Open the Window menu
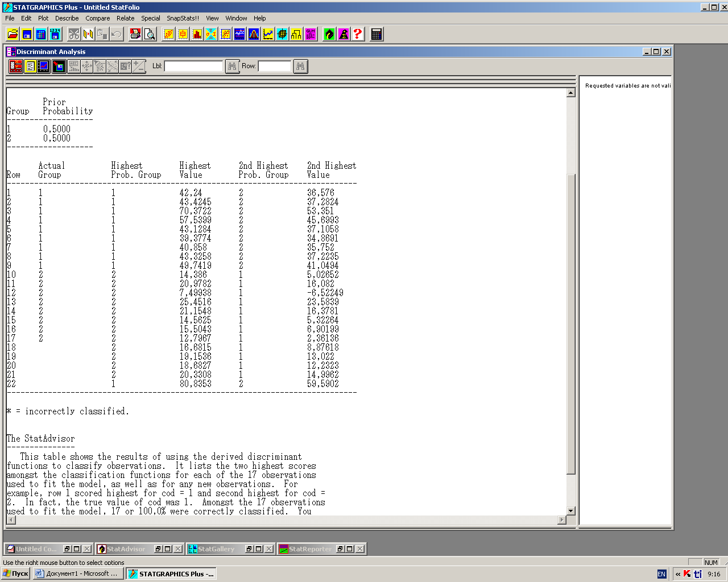The height and width of the screenshot is (582, 728). click(236, 18)
